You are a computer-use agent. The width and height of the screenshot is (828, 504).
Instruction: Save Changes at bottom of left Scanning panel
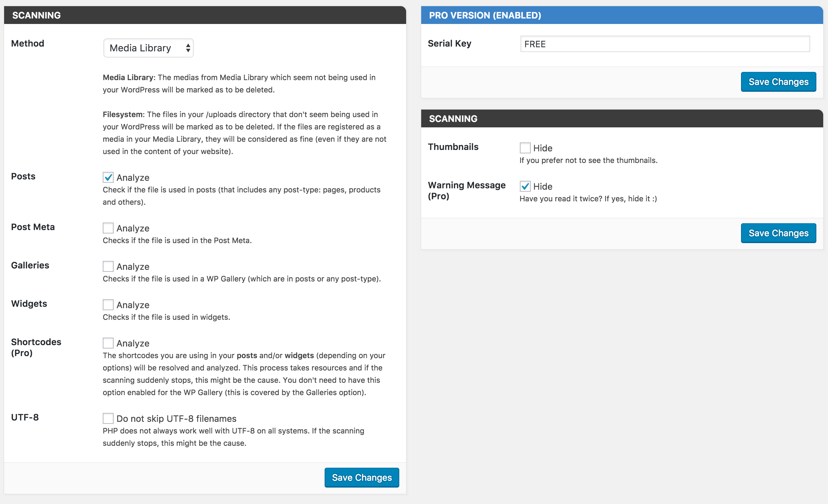tap(362, 478)
